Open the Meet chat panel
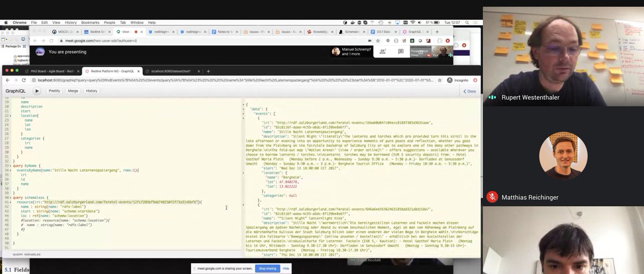Image resolution: width=644 pixels, height=274 pixels. pyautogui.click(x=400, y=52)
